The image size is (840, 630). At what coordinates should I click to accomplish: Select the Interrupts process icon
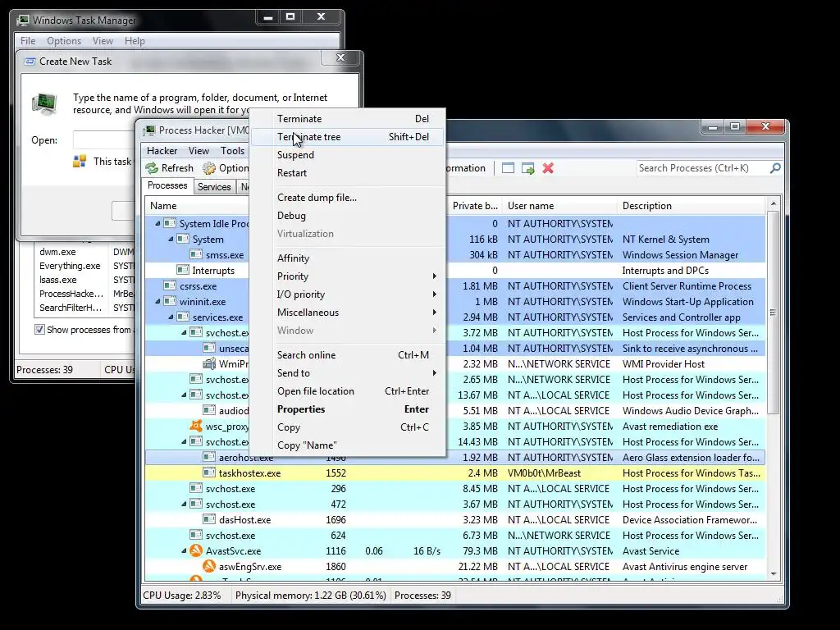point(183,270)
